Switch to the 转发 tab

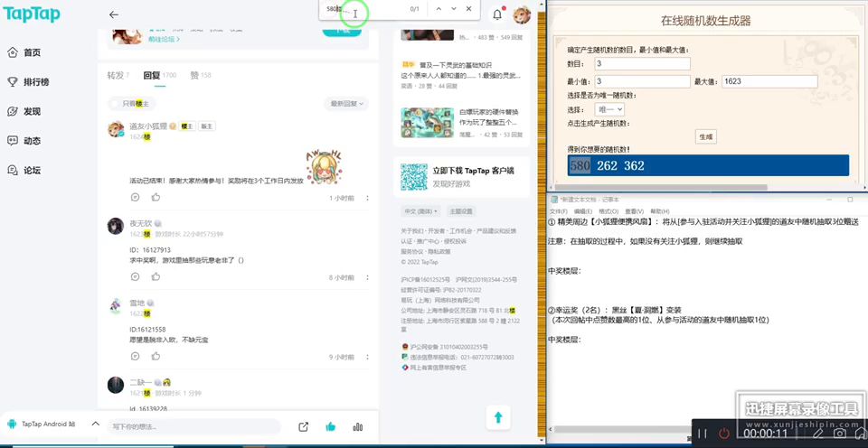[x=118, y=75]
